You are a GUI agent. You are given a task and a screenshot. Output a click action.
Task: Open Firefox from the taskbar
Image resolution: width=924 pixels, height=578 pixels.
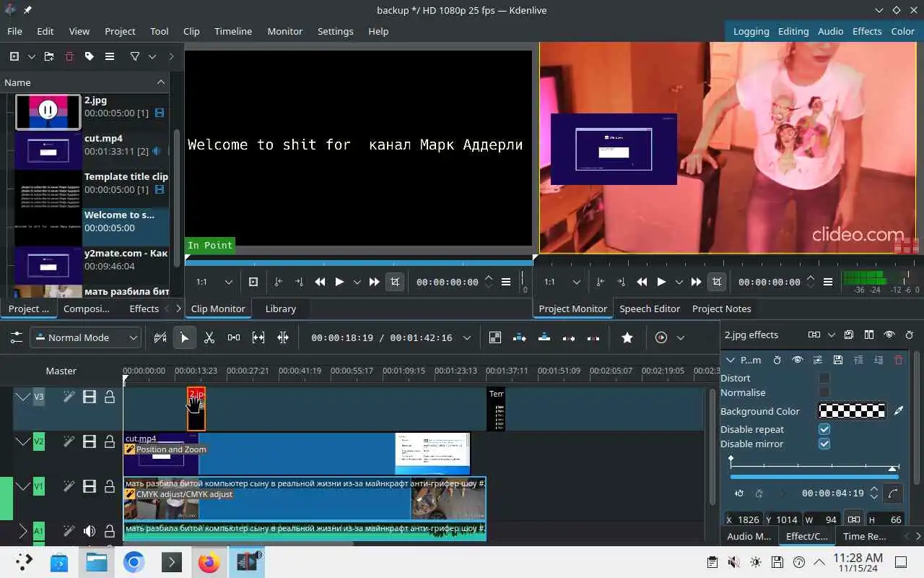click(x=209, y=562)
